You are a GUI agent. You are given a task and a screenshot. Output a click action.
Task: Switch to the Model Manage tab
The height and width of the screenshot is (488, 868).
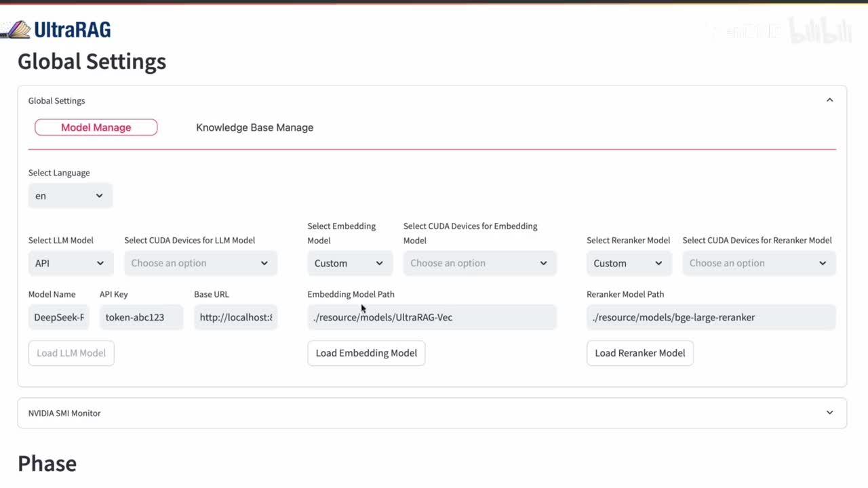[96, 127]
